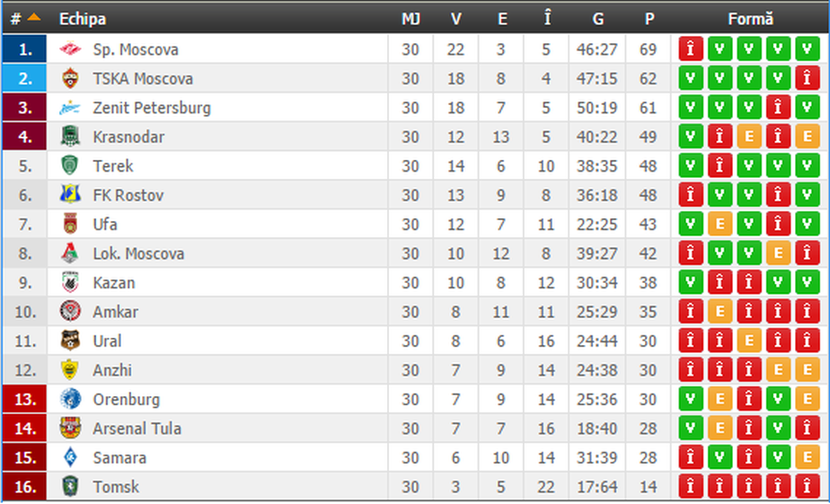Open the Ufa team link

(105, 225)
